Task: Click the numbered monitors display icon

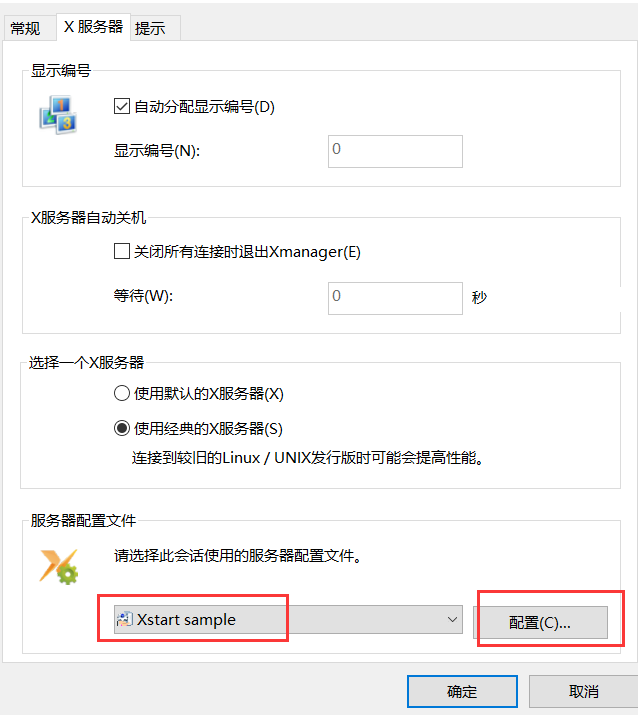Action: (x=58, y=114)
